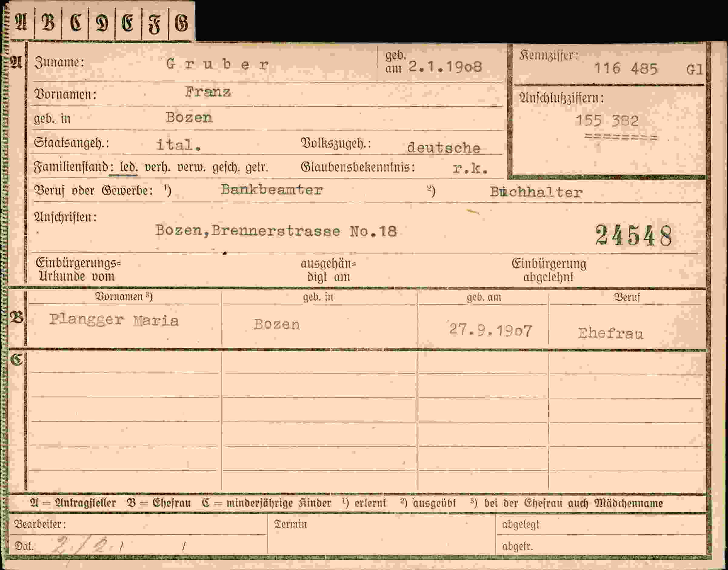Image resolution: width=728 pixels, height=570 pixels.
Task: Click the "getr." marital status option
Action: 257,167
